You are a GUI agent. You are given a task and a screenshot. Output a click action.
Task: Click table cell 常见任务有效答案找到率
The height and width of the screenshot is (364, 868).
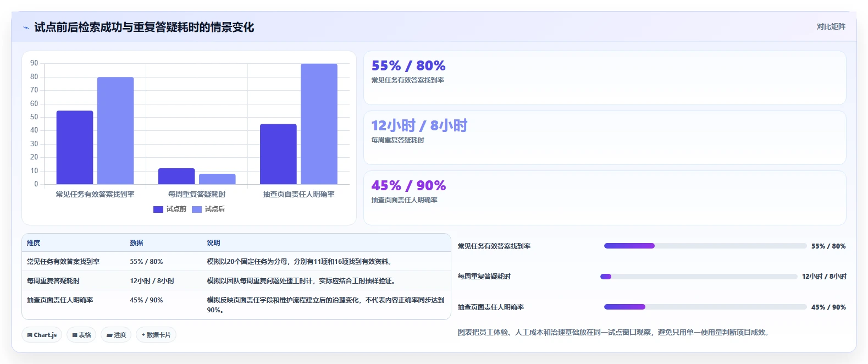coord(63,262)
